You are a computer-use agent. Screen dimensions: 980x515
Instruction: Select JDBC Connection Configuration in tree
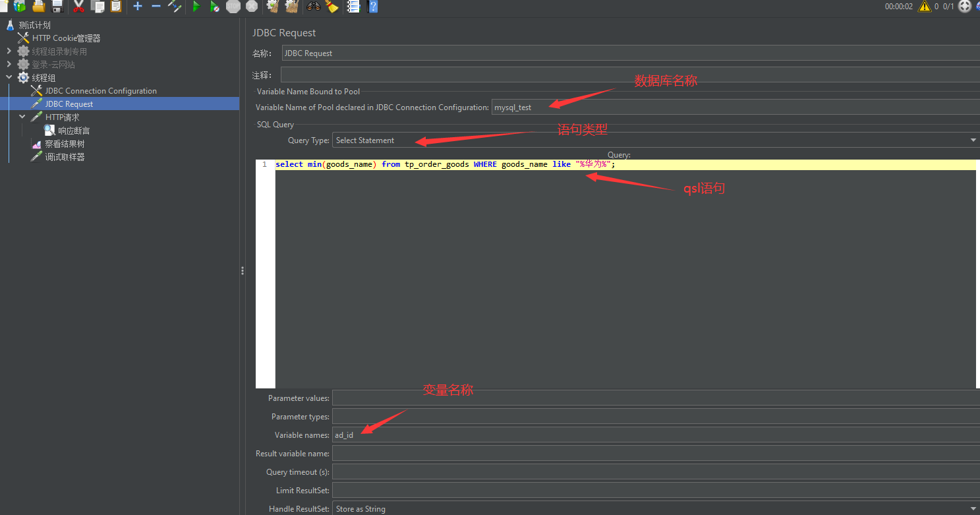(101, 91)
